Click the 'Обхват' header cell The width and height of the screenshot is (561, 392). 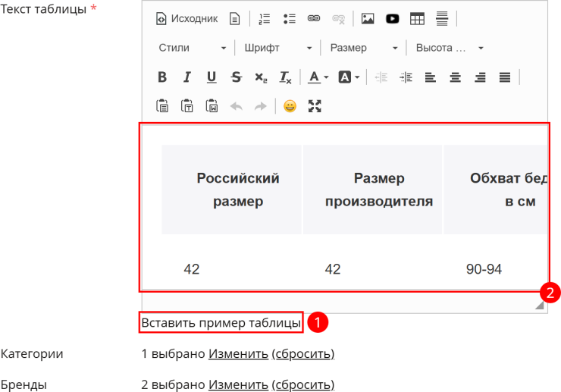[x=496, y=190]
